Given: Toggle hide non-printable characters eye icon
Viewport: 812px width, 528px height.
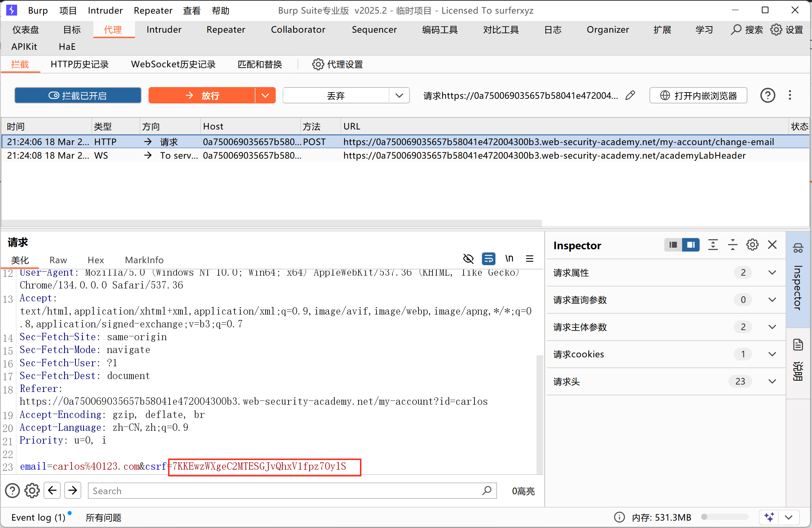Looking at the screenshot, I should click(468, 259).
